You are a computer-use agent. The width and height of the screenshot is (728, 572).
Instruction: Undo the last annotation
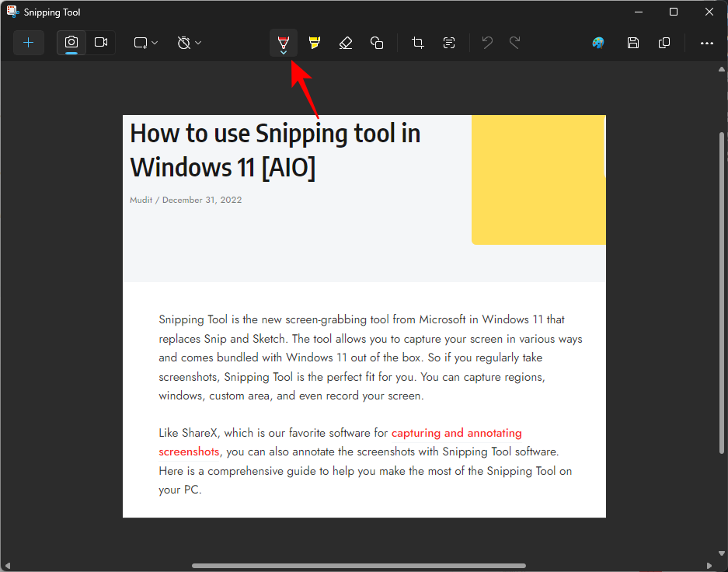pos(487,43)
